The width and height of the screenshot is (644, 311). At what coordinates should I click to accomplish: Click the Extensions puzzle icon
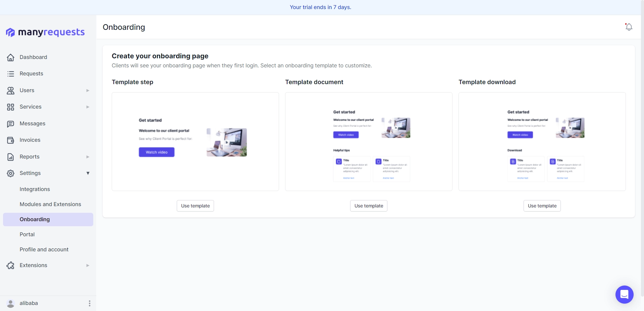tap(10, 265)
